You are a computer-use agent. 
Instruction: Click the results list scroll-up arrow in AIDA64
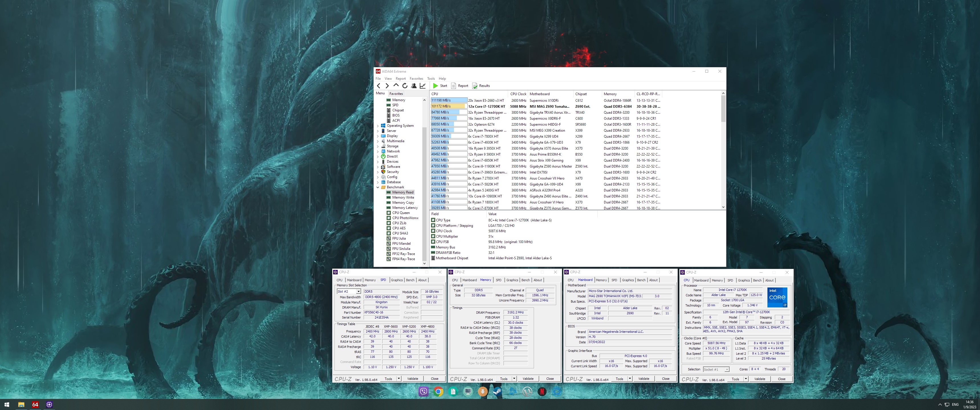pos(723,93)
